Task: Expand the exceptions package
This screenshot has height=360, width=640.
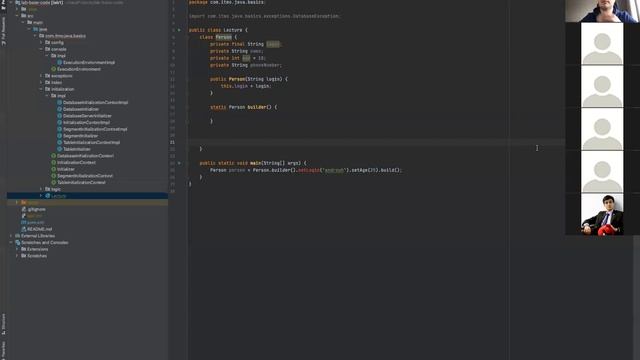Action: [41, 76]
